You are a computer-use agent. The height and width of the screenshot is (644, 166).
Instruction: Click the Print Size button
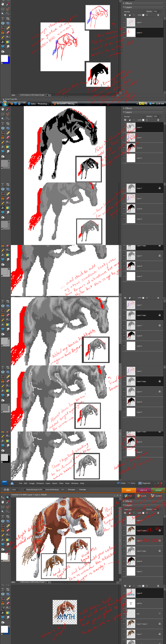point(83,490)
